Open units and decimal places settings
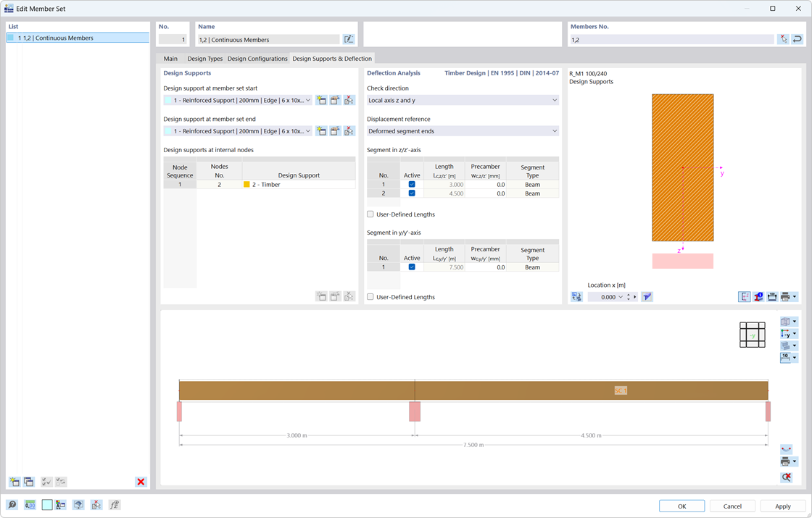This screenshot has height=518, width=812. point(30,504)
